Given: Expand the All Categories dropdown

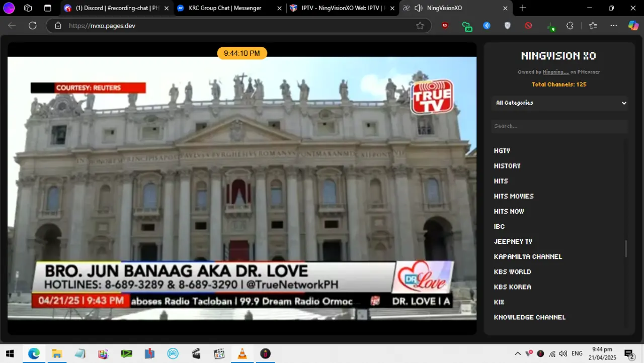Looking at the screenshot, I should tap(560, 103).
